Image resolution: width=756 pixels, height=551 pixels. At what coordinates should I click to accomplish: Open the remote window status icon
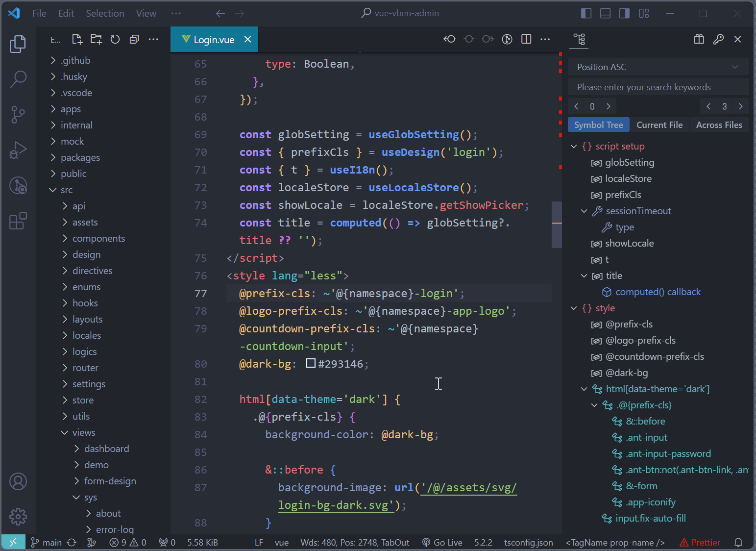point(13,542)
